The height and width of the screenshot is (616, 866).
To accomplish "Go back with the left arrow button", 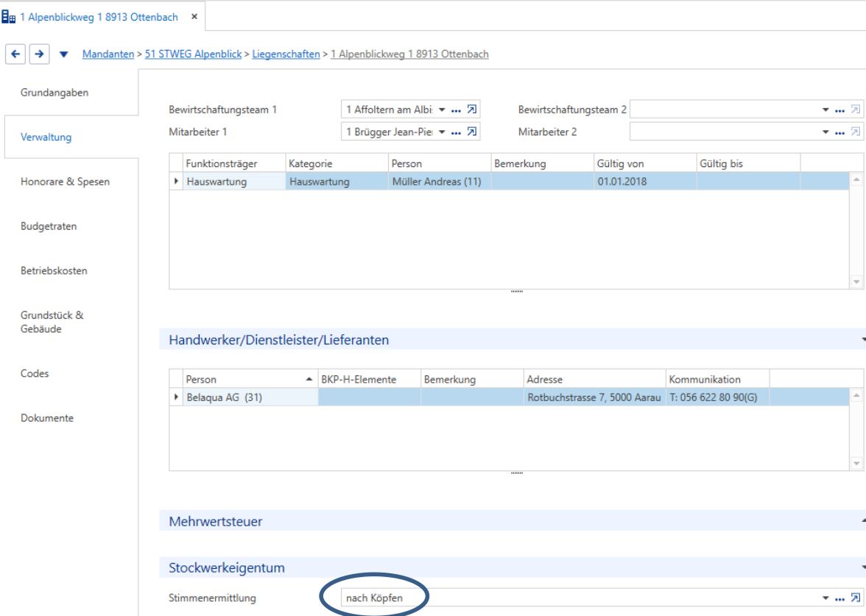I will (x=15, y=54).
